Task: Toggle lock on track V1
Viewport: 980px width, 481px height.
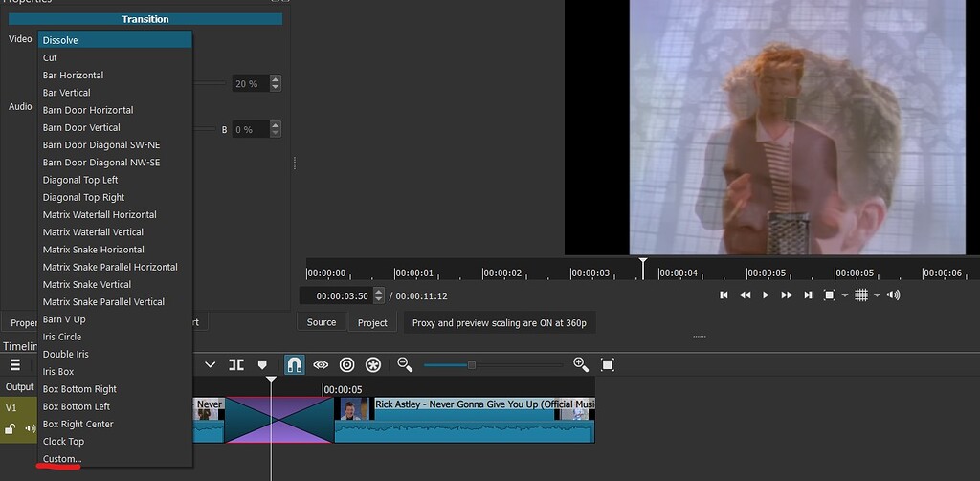Action: point(11,428)
